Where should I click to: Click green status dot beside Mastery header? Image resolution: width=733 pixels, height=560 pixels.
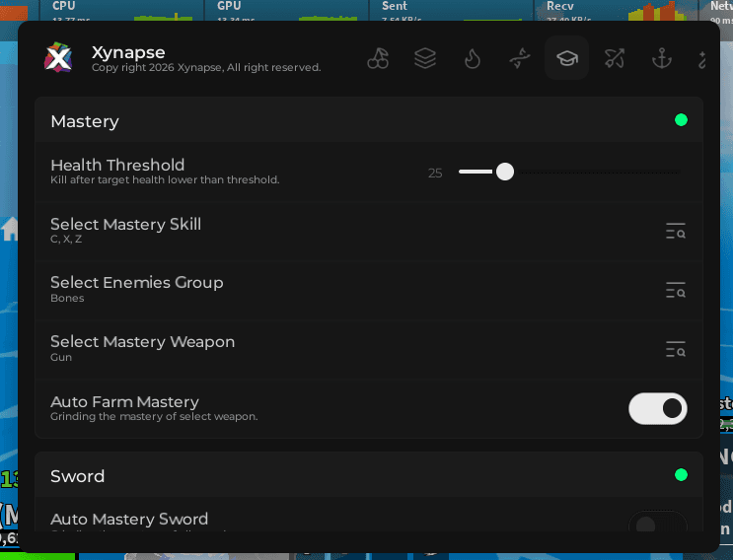tap(681, 120)
